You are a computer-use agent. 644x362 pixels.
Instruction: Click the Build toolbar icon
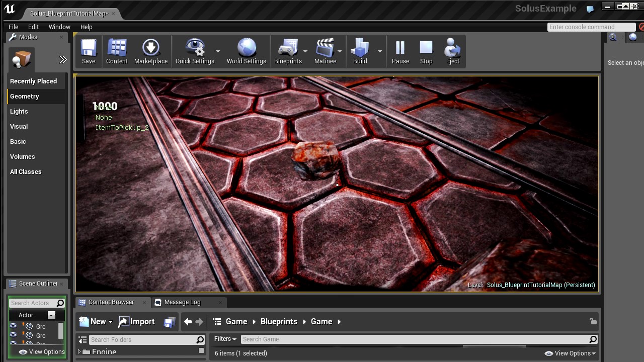360,51
